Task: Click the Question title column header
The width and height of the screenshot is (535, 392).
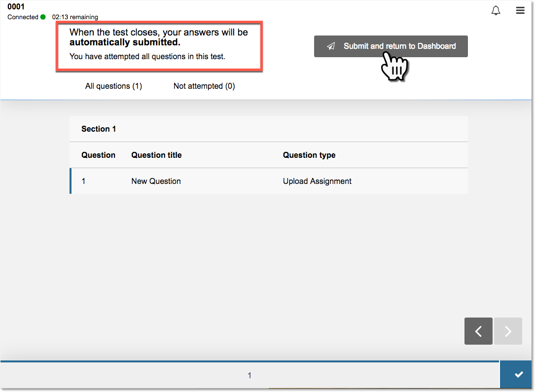Action: pos(156,155)
